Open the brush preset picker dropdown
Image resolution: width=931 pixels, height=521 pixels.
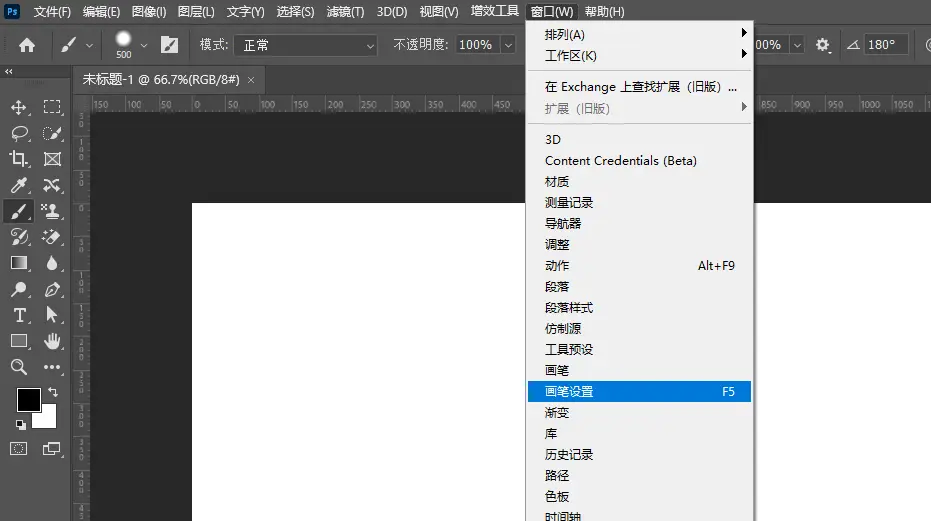click(x=144, y=45)
